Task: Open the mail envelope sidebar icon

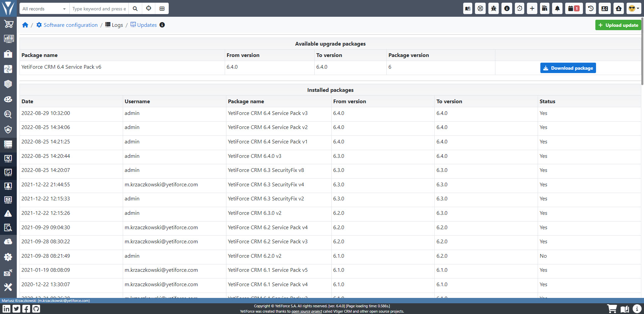Action: 8,273
